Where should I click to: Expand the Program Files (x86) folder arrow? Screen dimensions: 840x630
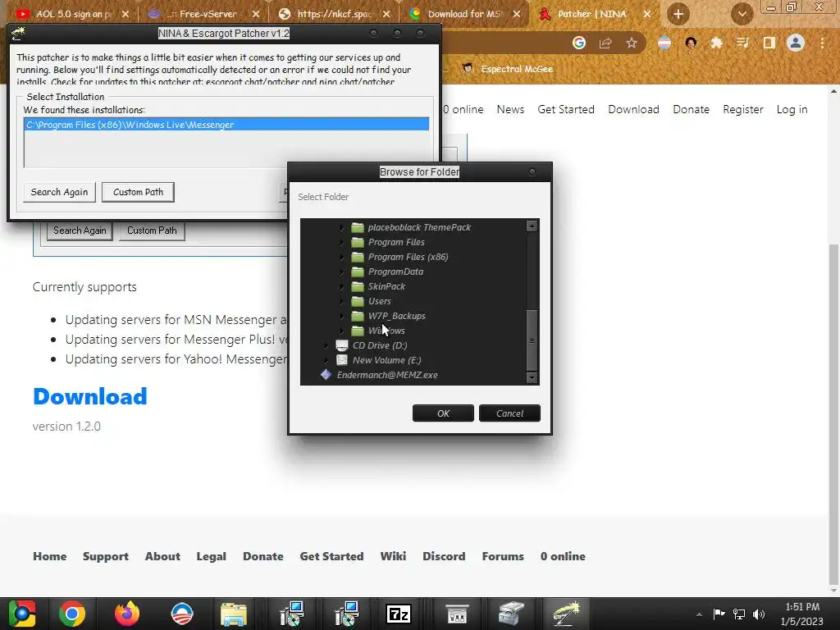point(341,257)
